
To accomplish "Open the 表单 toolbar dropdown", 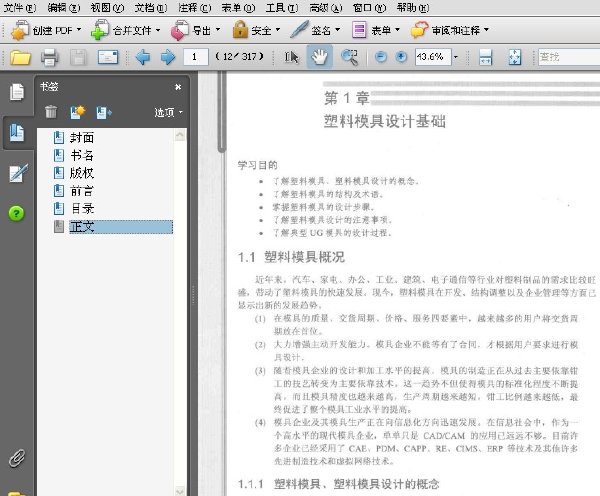I will [376, 30].
